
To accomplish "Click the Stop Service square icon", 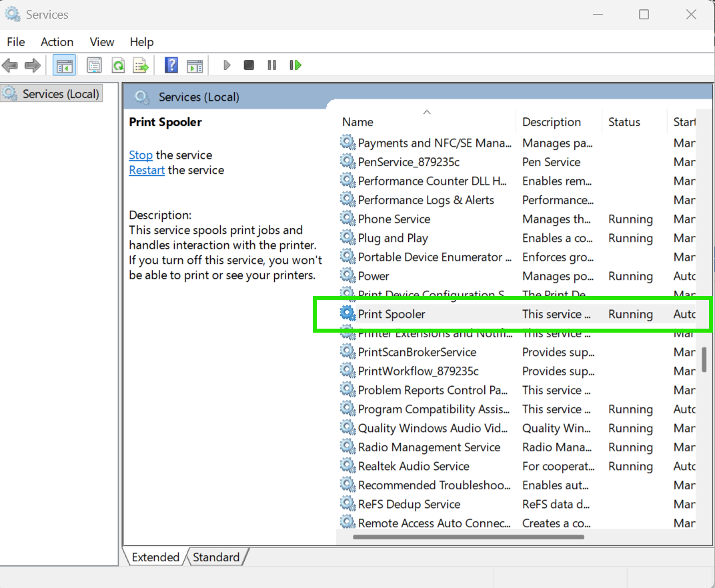I will pos(249,65).
